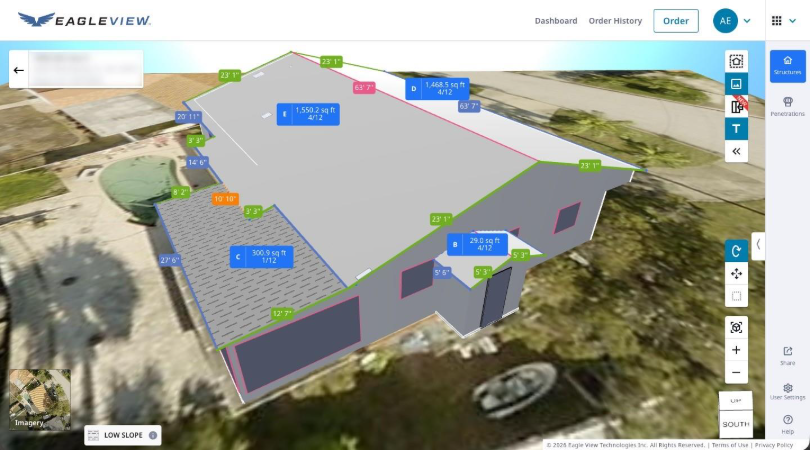This screenshot has height=450, width=810.
Task: Open the apps grid dropdown
Action: (x=782, y=21)
